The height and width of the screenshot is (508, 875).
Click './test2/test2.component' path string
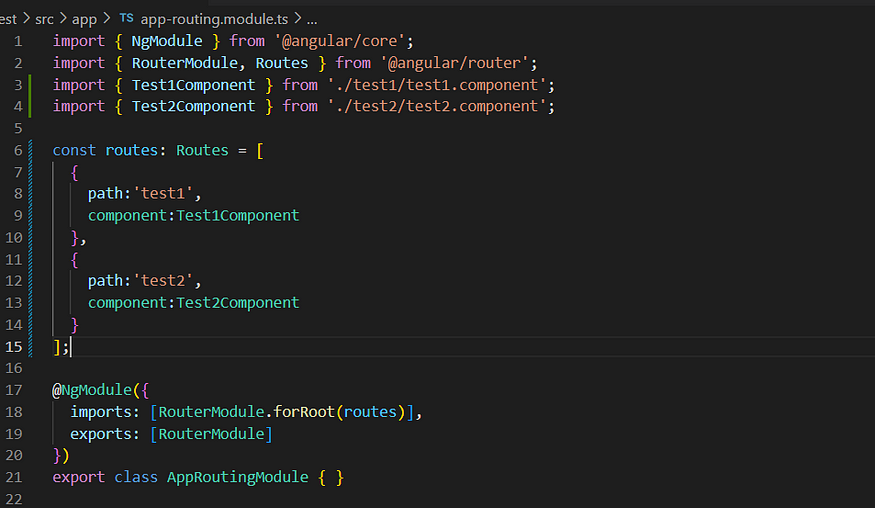(x=436, y=107)
